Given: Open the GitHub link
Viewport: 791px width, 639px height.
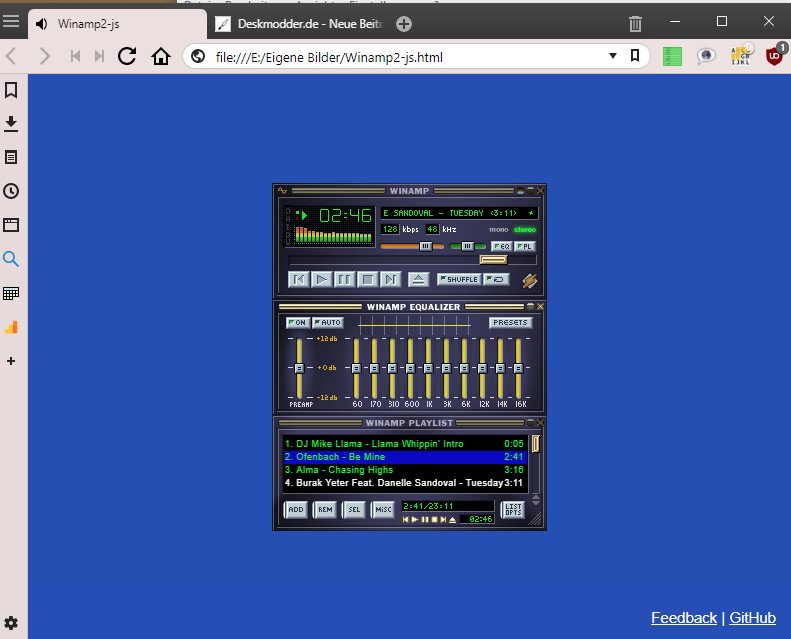Looking at the screenshot, I should (x=752, y=618).
